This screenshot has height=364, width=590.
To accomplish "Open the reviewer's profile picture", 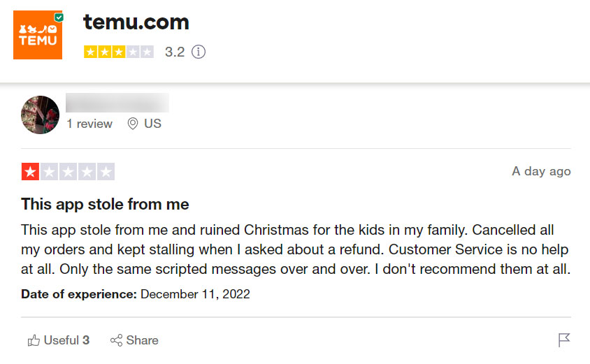I will click(x=40, y=115).
